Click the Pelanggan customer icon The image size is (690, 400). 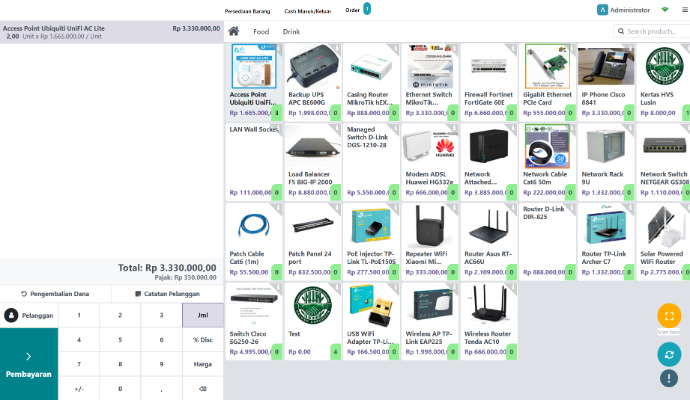(x=11, y=315)
